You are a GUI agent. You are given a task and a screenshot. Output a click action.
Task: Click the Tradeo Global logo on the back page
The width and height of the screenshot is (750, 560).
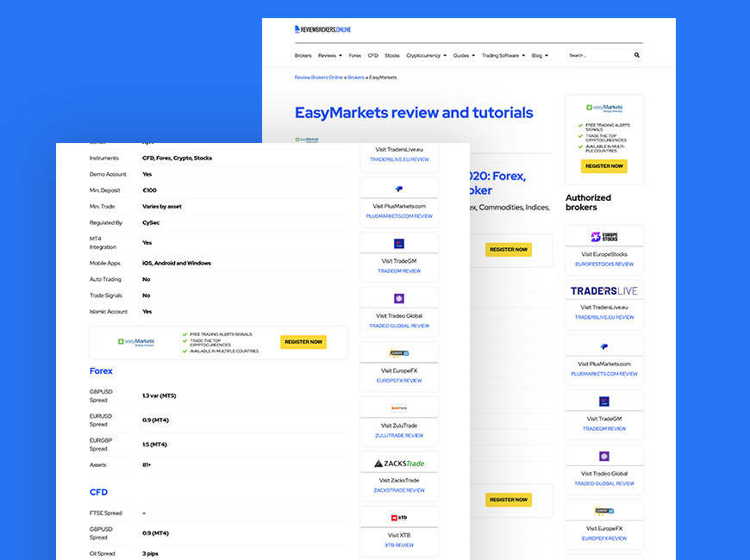click(604, 457)
